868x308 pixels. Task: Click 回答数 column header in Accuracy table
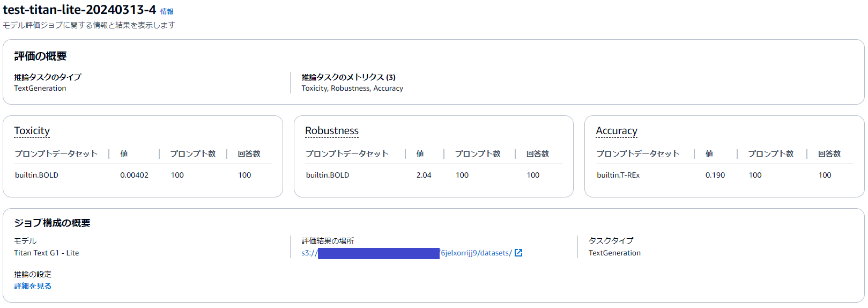click(829, 154)
